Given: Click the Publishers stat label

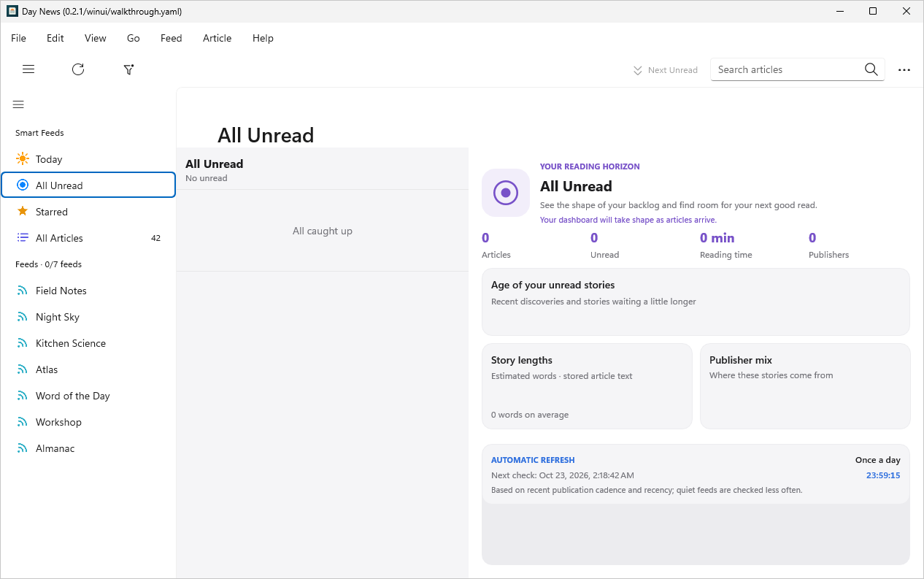Looking at the screenshot, I should [x=828, y=255].
